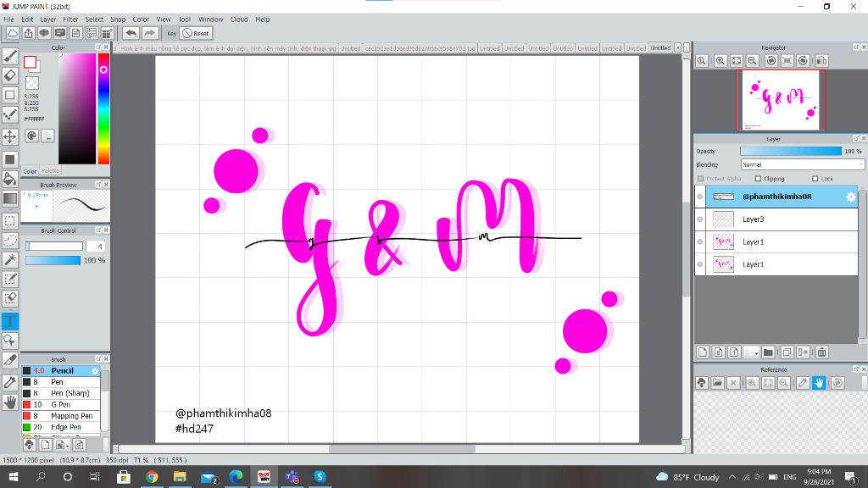The image size is (868, 488).
Task: Click the brush size input field
Action: [x=95, y=247]
